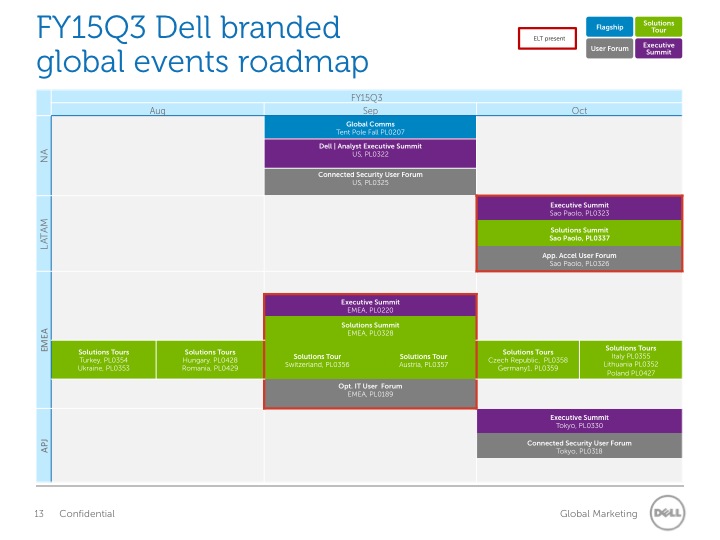Click the Aug month header
Viewport: 720px width, 540px height.
(158, 110)
